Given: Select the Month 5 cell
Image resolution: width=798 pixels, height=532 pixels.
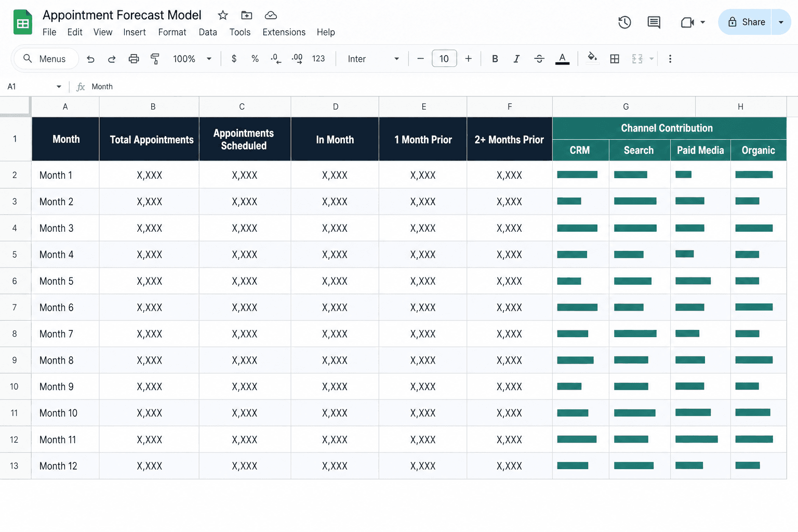Looking at the screenshot, I should (x=65, y=281).
